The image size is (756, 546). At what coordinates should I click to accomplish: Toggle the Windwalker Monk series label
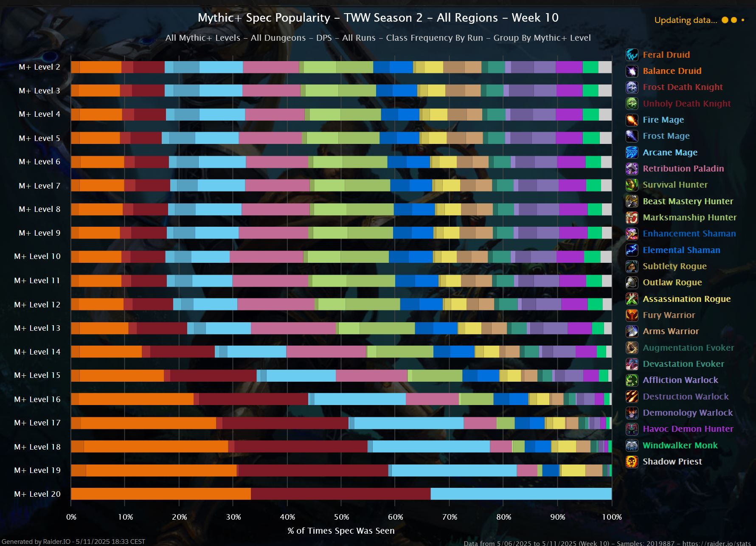tap(680, 445)
